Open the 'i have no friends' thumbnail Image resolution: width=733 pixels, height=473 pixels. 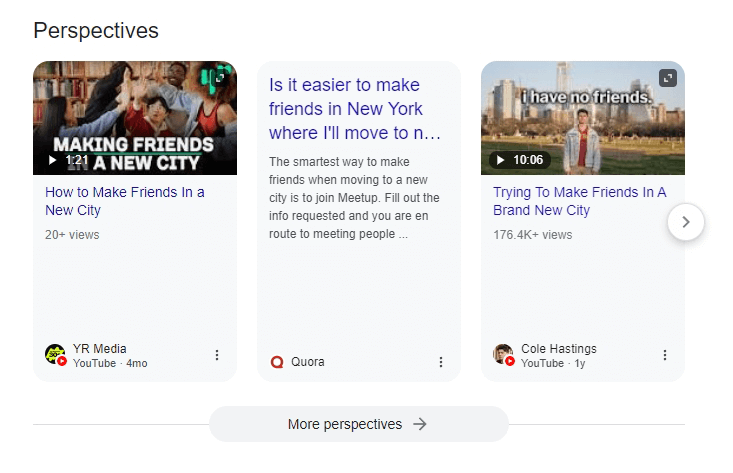click(x=582, y=118)
